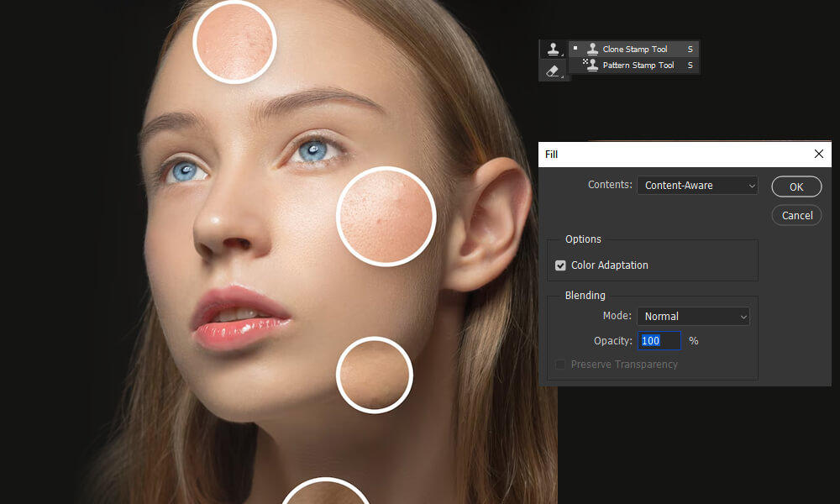Click the white circle on the chin

point(373,374)
